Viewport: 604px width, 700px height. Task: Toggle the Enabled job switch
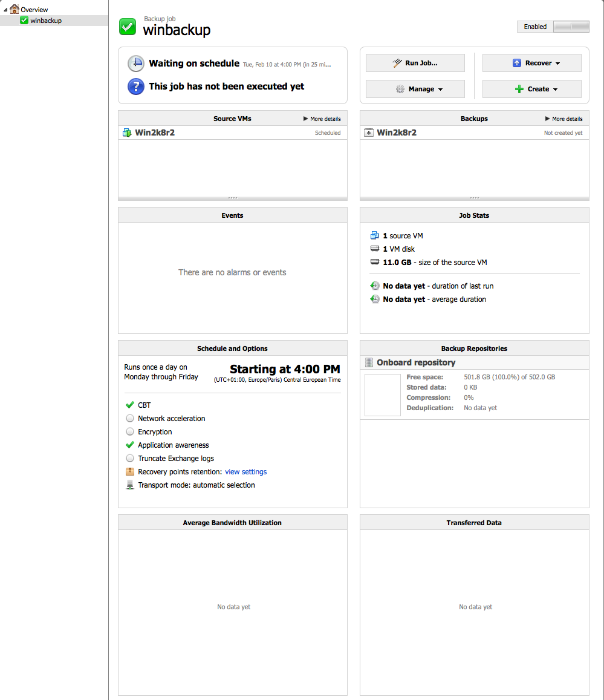(x=571, y=27)
